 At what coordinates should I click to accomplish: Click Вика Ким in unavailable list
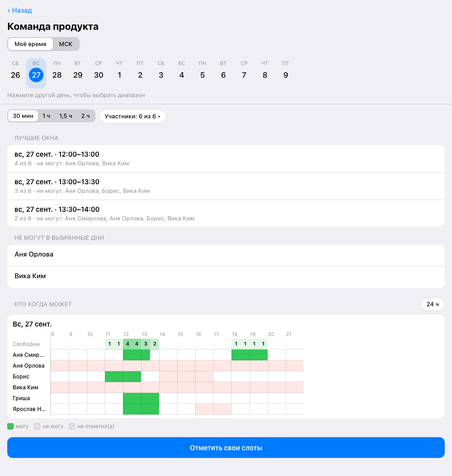click(226, 277)
